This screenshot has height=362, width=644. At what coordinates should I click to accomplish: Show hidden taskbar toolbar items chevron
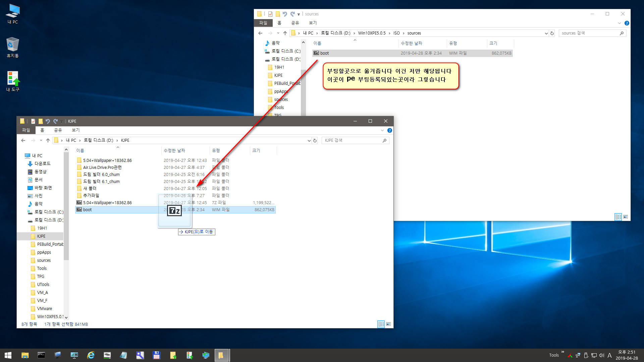click(563, 352)
